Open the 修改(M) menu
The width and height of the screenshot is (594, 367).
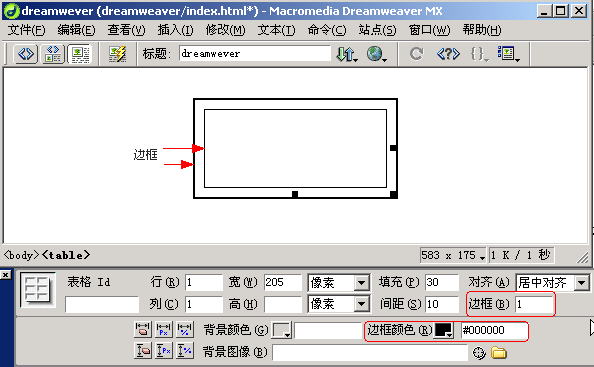coord(225,30)
